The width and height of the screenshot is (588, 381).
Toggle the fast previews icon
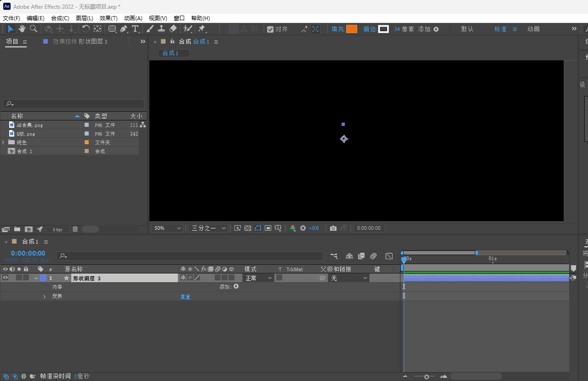tap(238, 228)
